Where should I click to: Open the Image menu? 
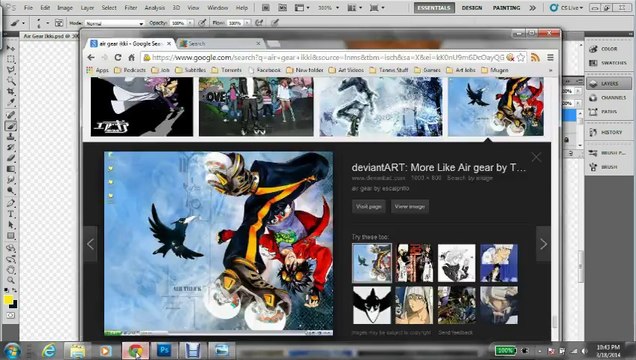[65, 8]
